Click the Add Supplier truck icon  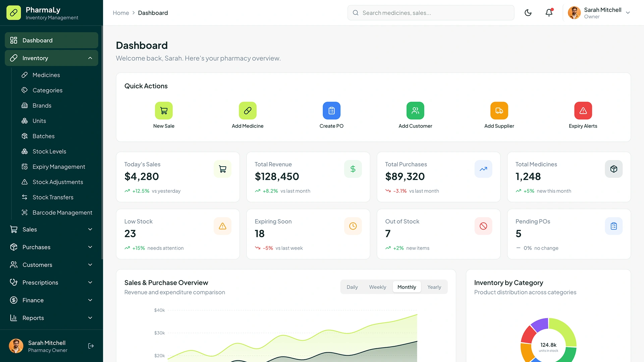coord(499,111)
